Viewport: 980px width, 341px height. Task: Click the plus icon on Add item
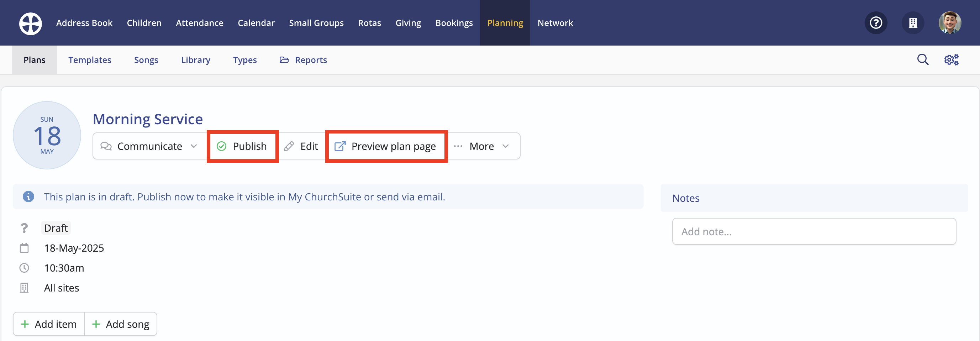click(25, 324)
